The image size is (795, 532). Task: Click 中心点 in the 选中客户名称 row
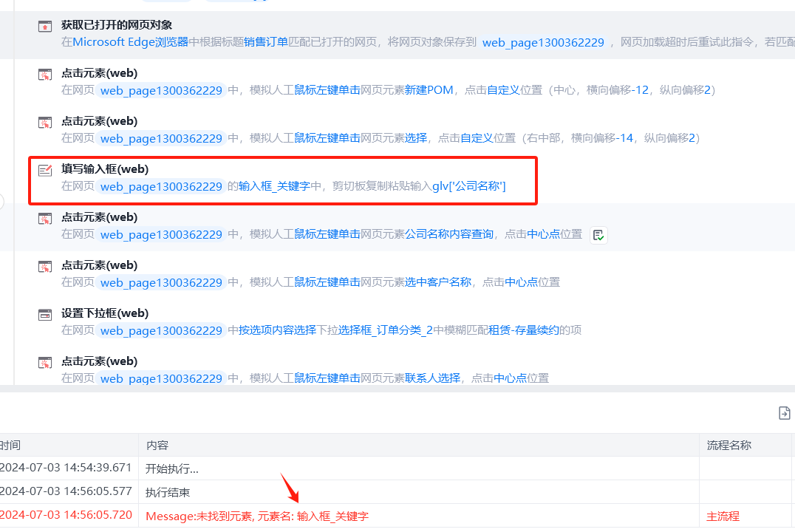coord(521,282)
